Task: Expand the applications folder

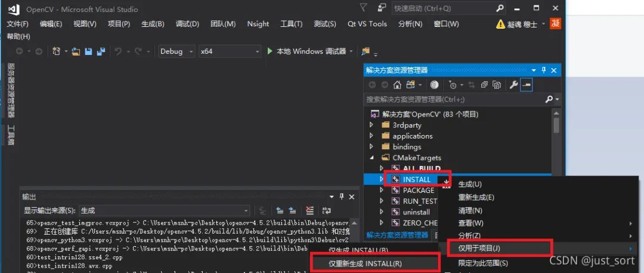Action: [x=371, y=136]
